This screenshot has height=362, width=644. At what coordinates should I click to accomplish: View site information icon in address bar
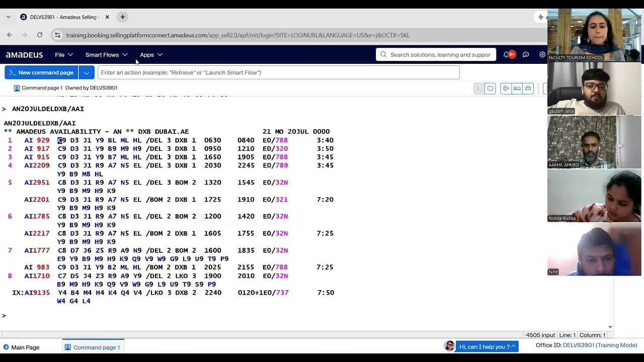57,35
